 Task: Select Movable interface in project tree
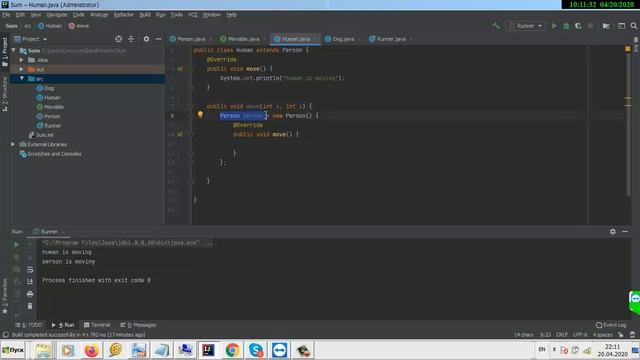click(x=53, y=107)
